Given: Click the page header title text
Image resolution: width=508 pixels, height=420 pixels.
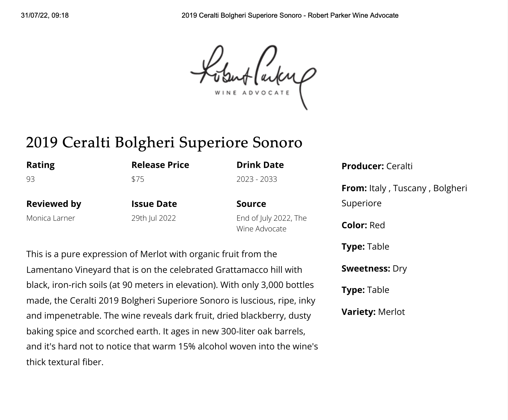Looking at the screenshot, I should pyautogui.click(x=290, y=15).
